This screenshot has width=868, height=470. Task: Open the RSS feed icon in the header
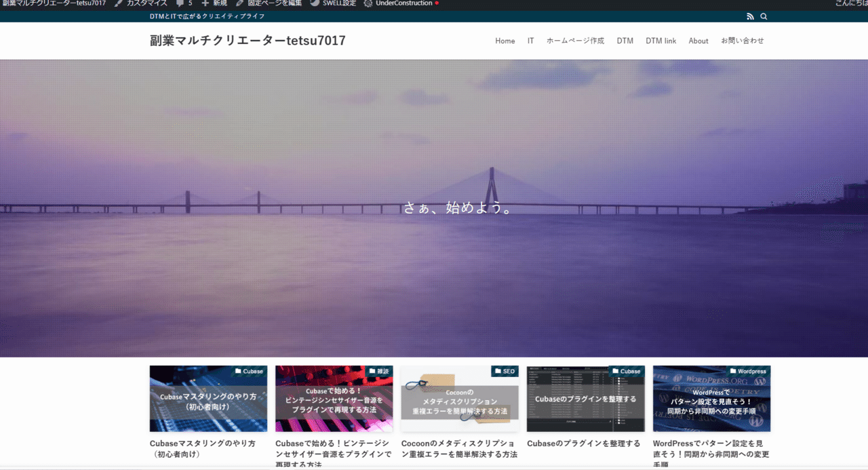click(750, 16)
